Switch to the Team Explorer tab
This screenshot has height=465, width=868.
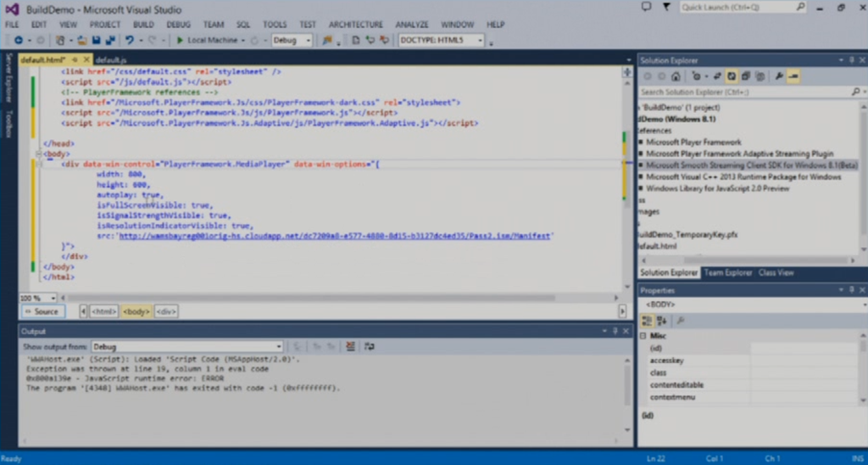728,272
